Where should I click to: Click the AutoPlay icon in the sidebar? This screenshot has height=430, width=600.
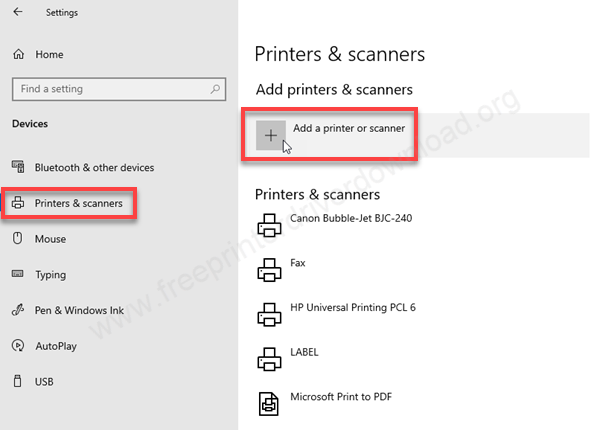click(x=17, y=346)
